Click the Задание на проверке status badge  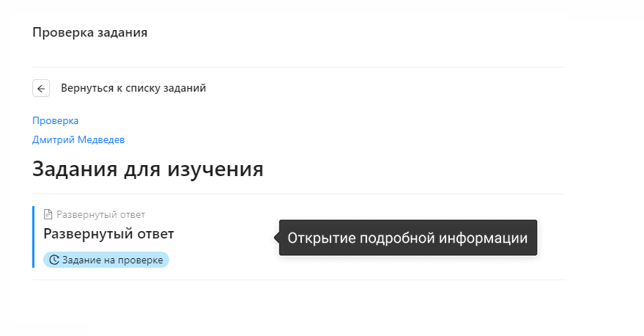(x=106, y=260)
